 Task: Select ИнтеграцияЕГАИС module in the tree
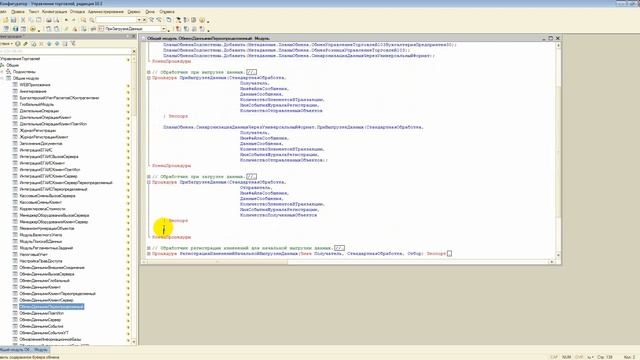coord(36,150)
